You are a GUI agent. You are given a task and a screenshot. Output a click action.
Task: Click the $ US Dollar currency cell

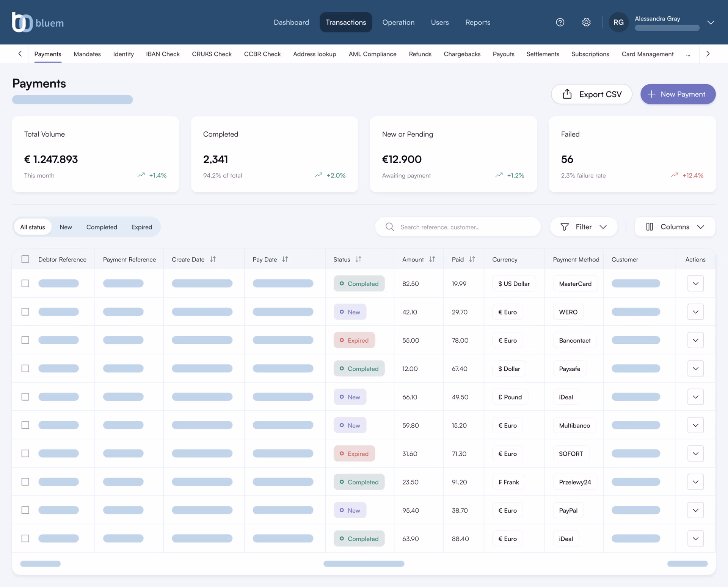(514, 283)
